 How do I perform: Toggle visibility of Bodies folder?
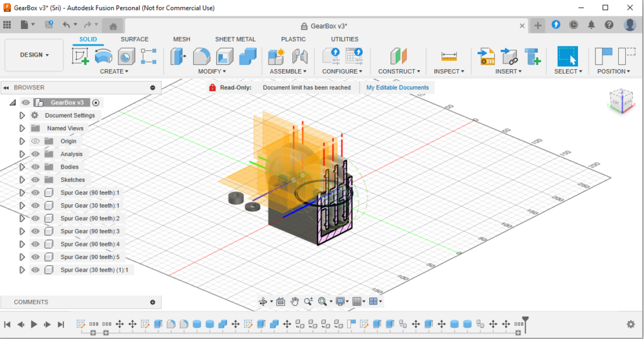(x=35, y=167)
